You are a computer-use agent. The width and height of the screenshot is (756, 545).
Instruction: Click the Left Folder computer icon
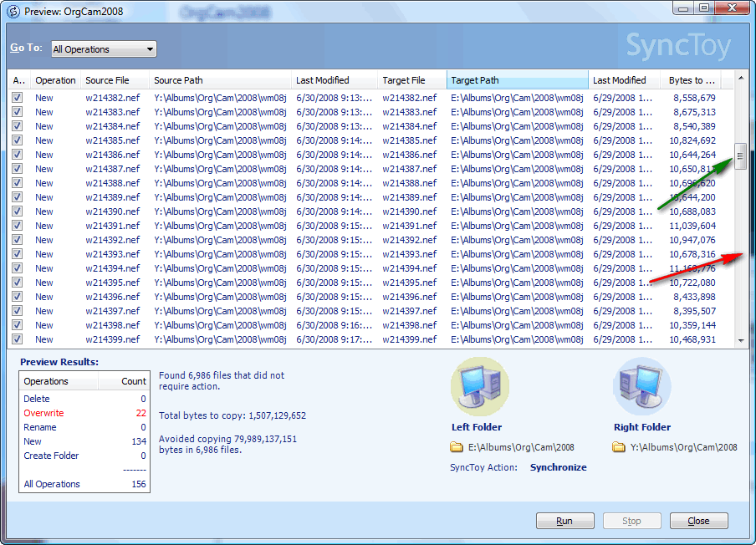480,386
